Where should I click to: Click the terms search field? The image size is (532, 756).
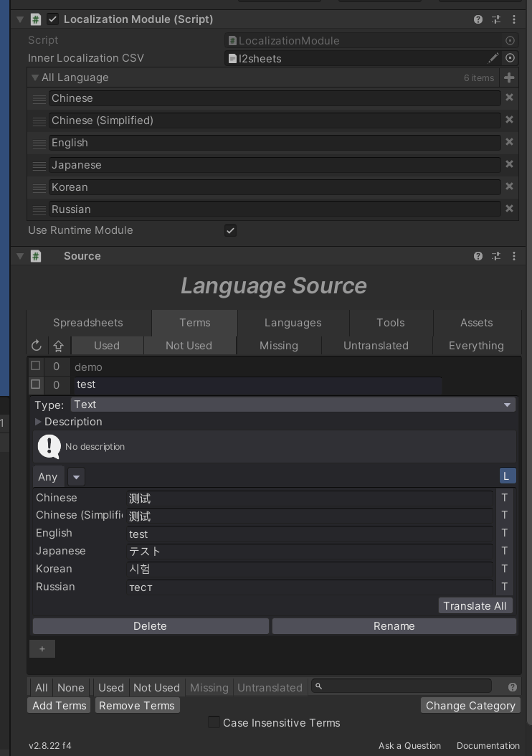point(402,686)
